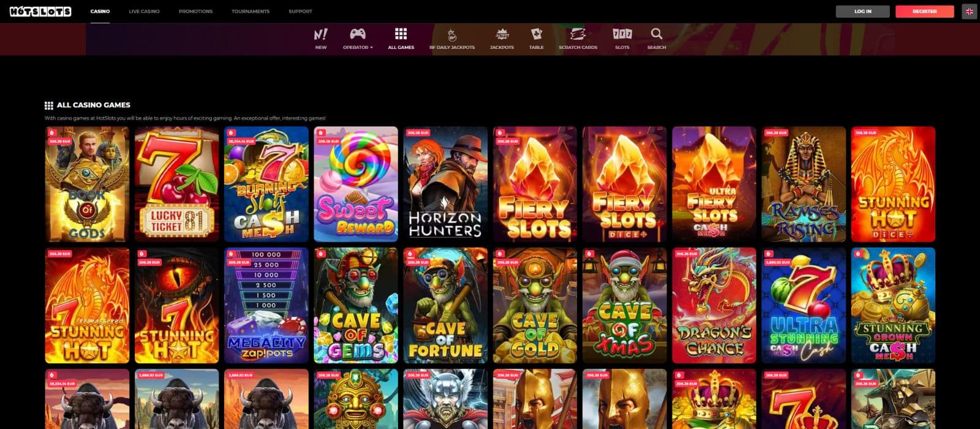Open the Fiery Slots game tile
This screenshot has height=429, width=980.
[x=535, y=184]
